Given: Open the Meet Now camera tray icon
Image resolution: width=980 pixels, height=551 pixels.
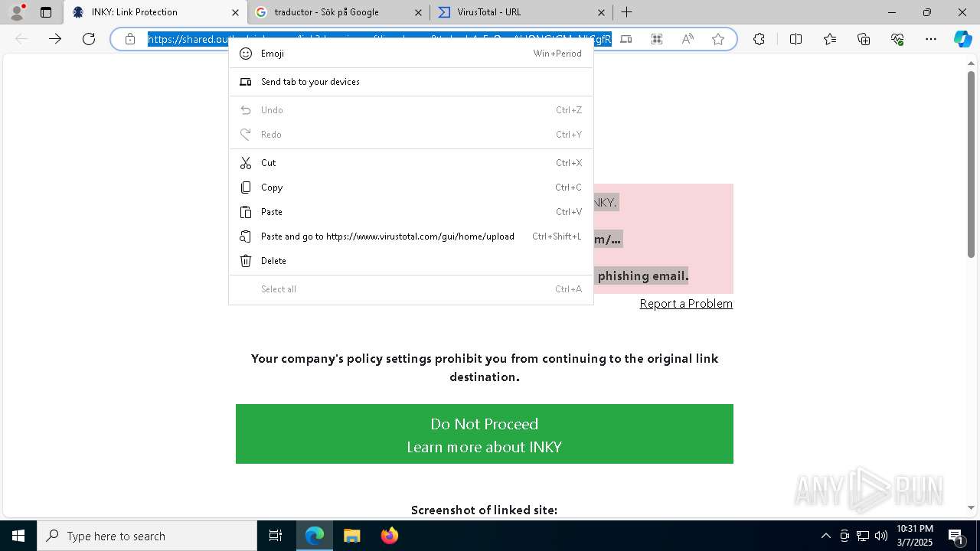Looking at the screenshot, I should tap(844, 536).
